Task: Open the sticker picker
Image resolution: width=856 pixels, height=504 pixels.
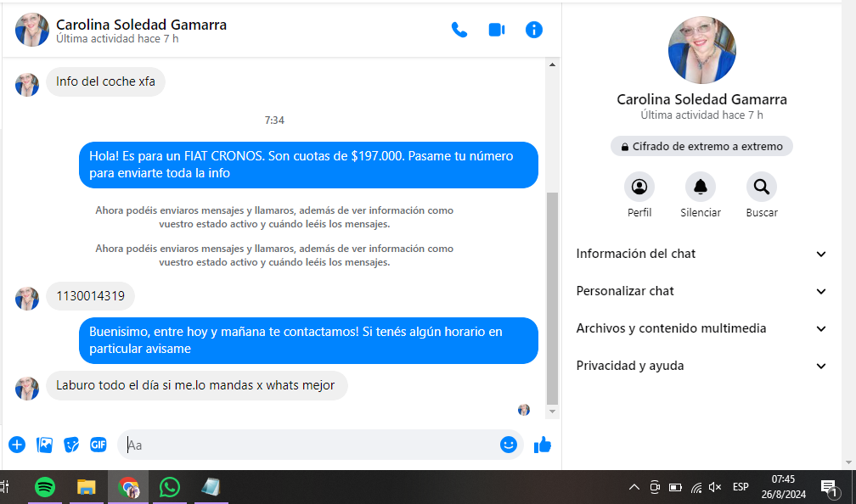Action: coord(72,445)
